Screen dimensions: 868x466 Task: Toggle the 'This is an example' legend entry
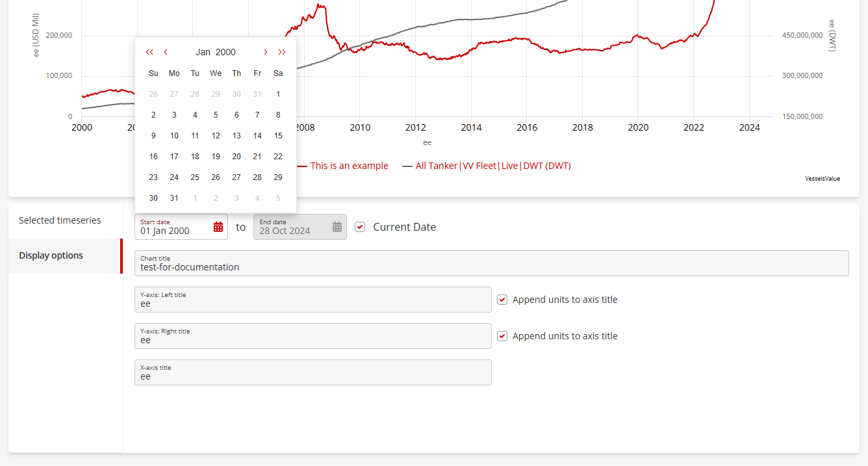tap(349, 166)
